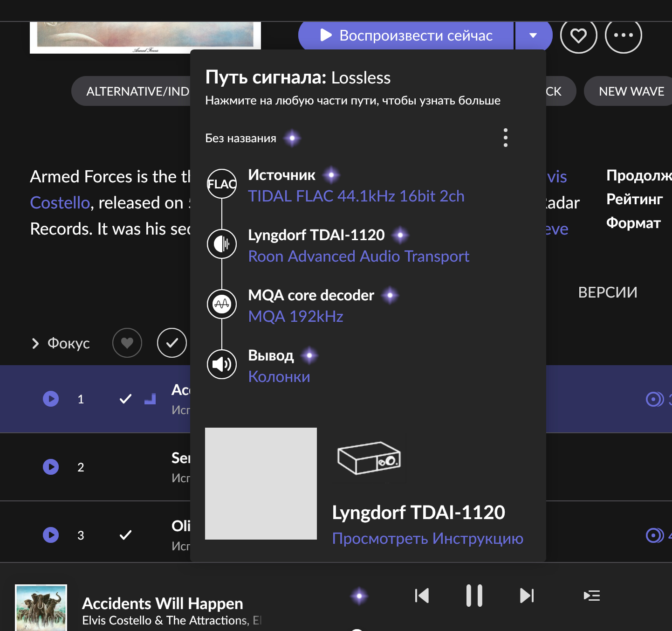Open vertical dots menu in signal path

click(x=505, y=138)
